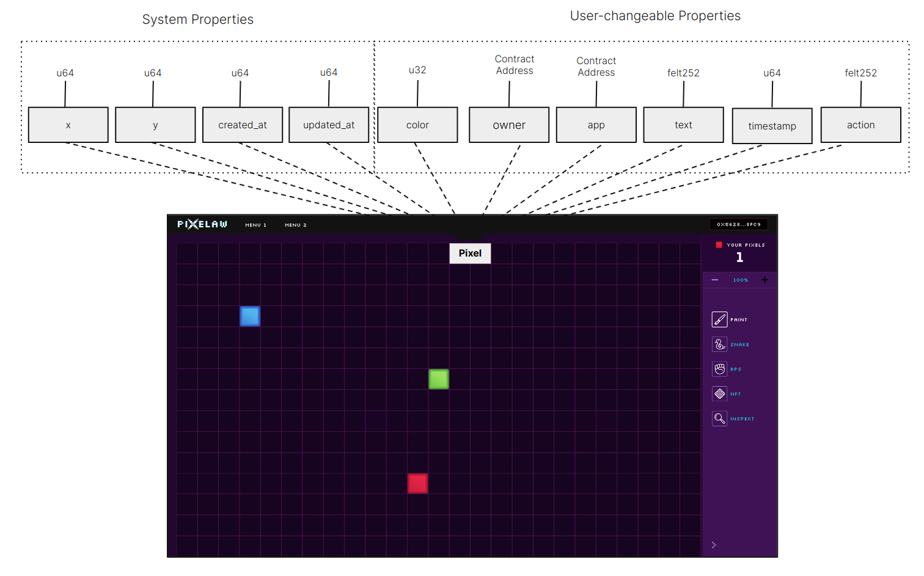Open Menu 1 in top bar
Viewport: 924px width, 576px height.
tap(256, 225)
